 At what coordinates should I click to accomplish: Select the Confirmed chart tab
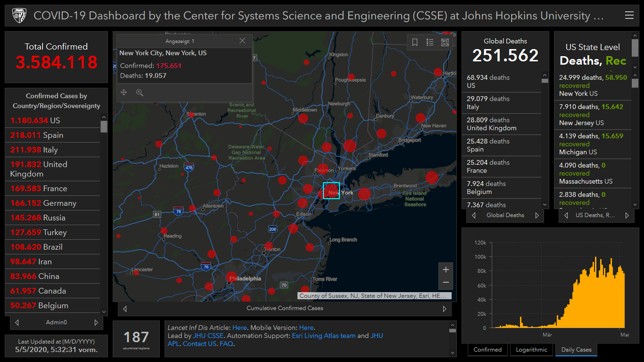tap(487, 350)
